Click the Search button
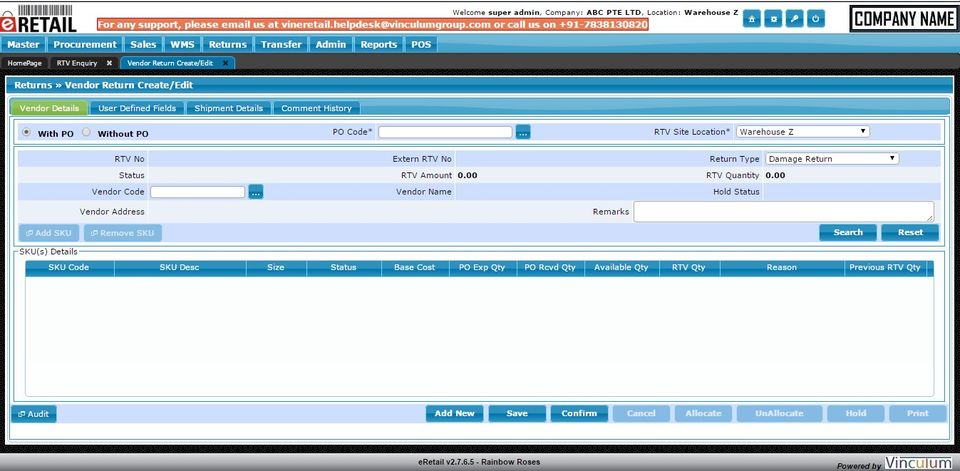This screenshot has height=471, width=960. pyautogui.click(x=848, y=233)
